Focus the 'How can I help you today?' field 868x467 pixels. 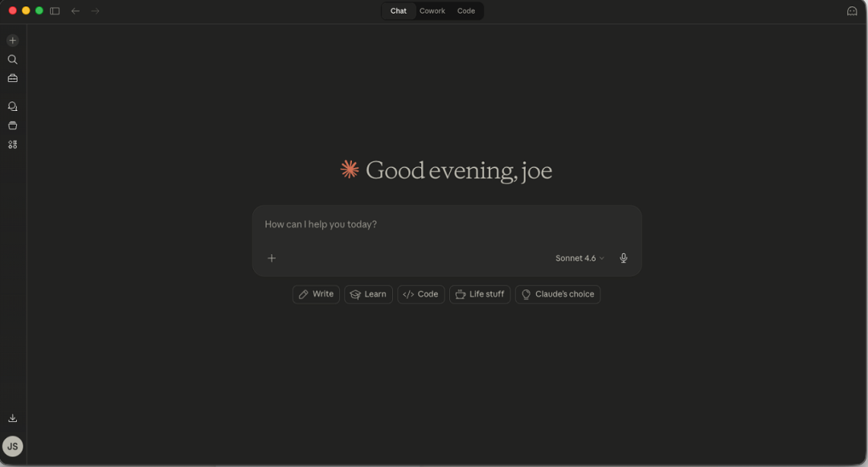446,224
